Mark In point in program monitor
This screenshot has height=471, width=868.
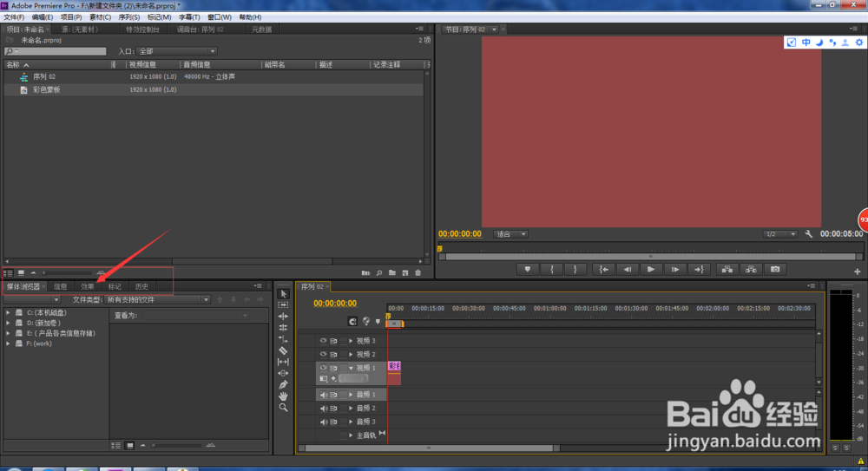click(551, 270)
